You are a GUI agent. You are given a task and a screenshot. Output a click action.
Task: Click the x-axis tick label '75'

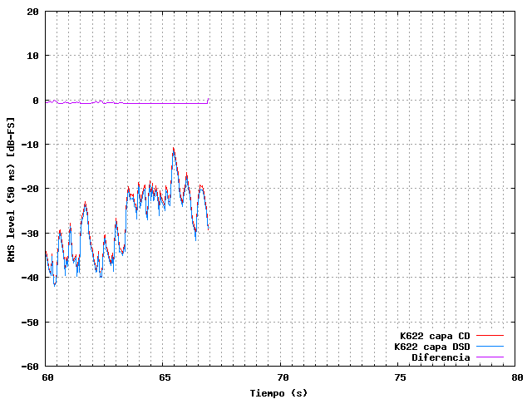[x=400, y=377]
